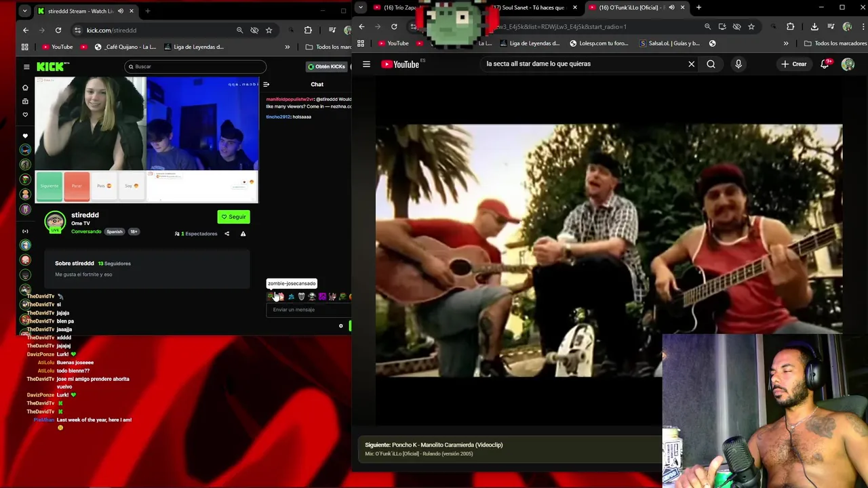Screen dimensions: 868x488
Task: Open Liga de Leyendas bookmark in YouTube window
Action: pyautogui.click(x=530, y=43)
